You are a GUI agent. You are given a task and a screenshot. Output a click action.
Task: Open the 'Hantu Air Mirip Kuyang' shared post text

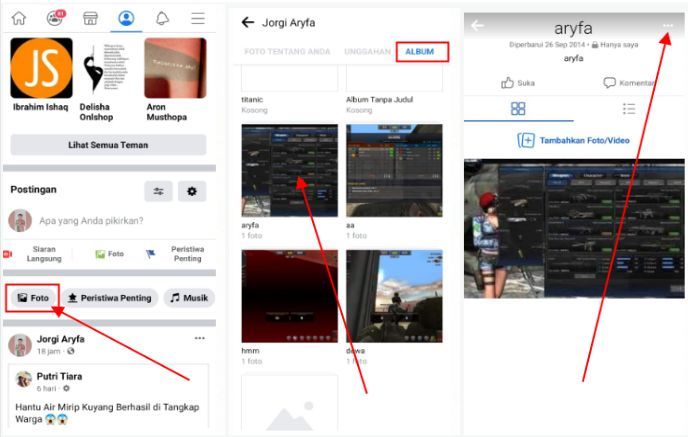click(108, 413)
